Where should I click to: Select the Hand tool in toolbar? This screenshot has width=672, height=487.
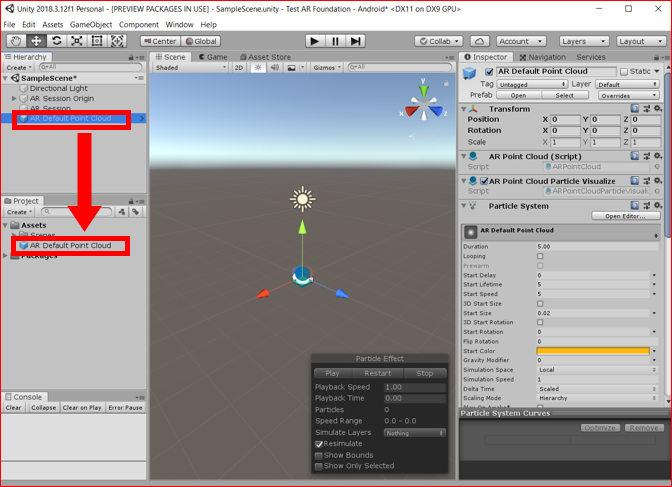(x=16, y=41)
